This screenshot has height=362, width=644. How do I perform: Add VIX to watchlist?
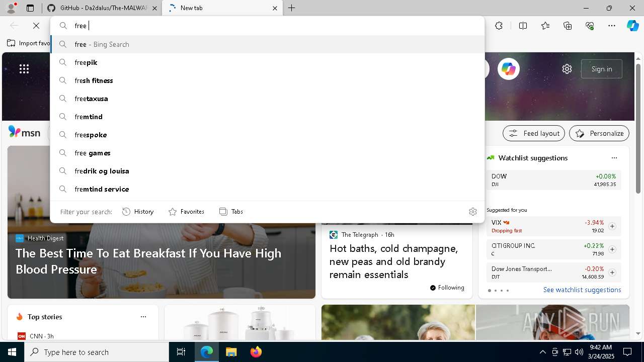(612, 226)
